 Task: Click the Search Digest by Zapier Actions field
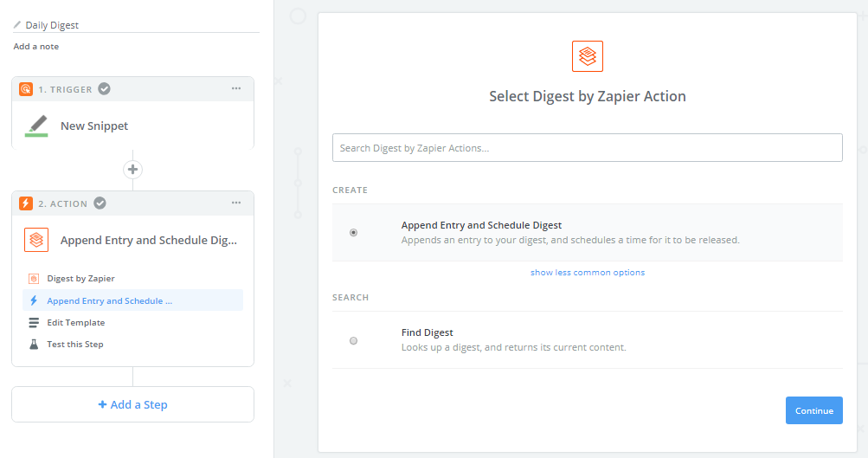588,148
